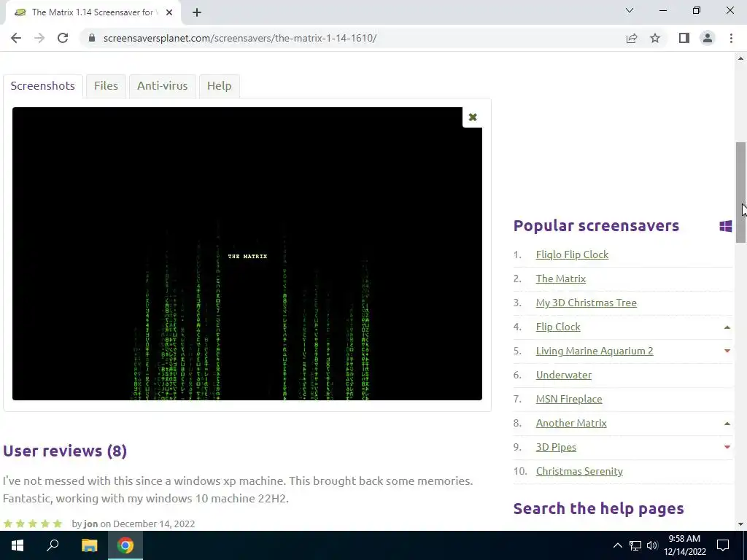The height and width of the screenshot is (560, 747).
Task: Open The Matrix link in popular list
Action: (x=561, y=279)
